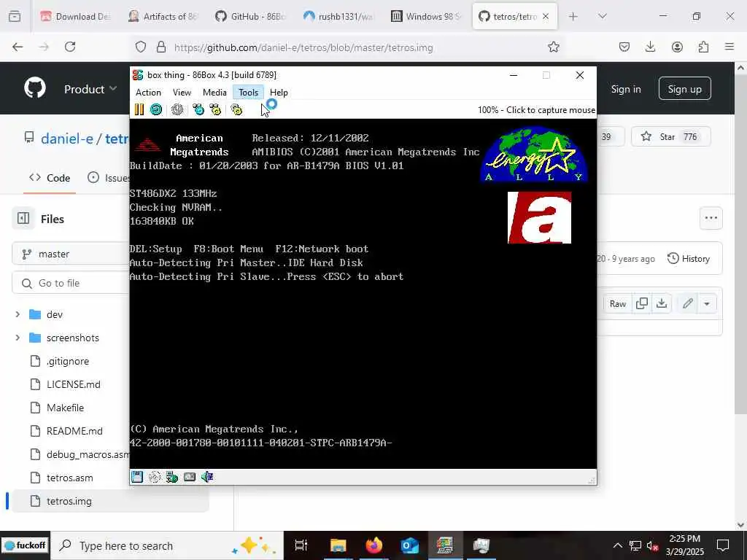This screenshot has width=747, height=560.
Task: Open Outlook from the taskbar
Action: coord(409,545)
